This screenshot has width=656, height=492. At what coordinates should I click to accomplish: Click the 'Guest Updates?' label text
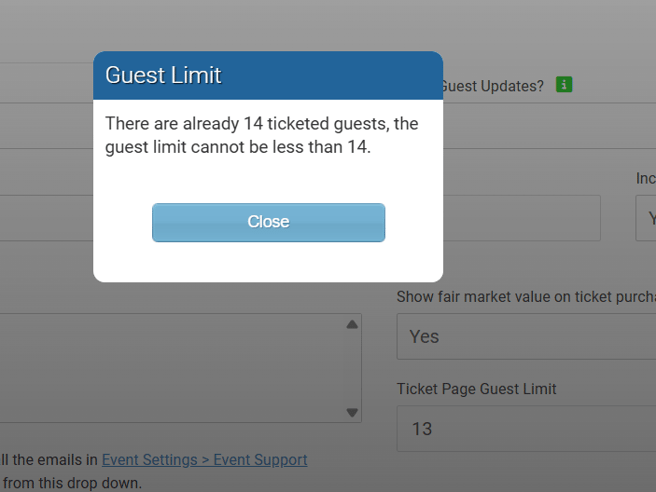[x=494, y=86]
